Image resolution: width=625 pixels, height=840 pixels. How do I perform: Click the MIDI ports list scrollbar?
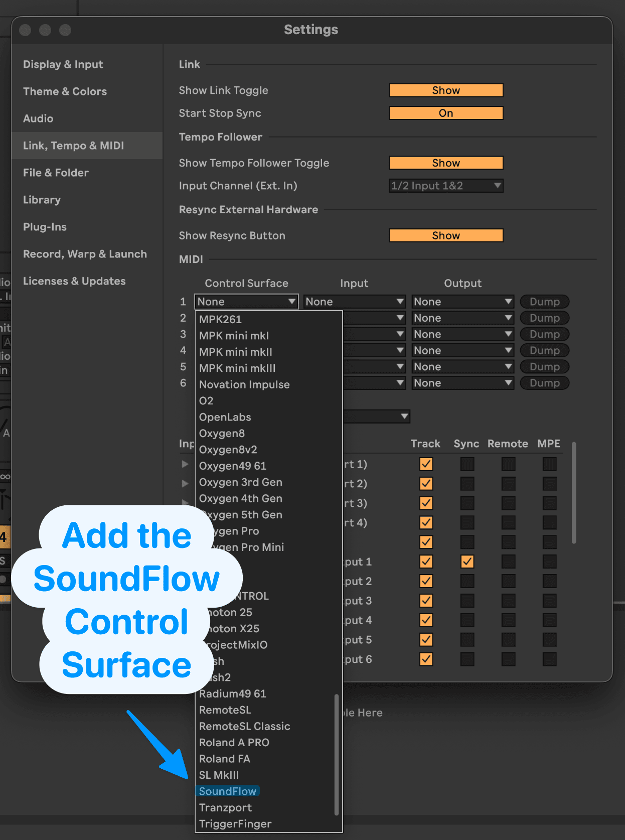(574, 493)
